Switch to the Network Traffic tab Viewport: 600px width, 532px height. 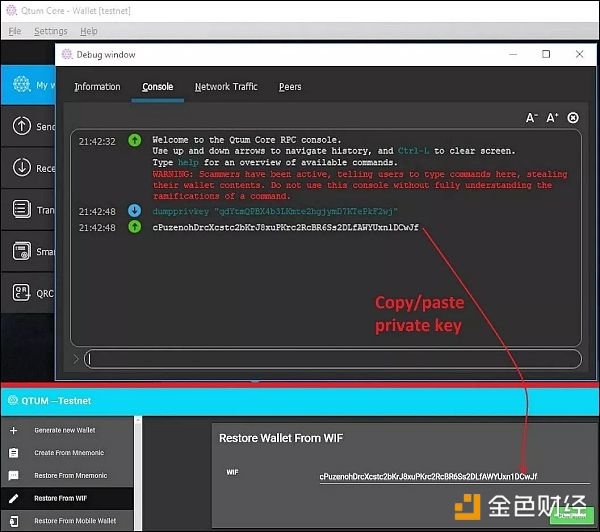[x=226, y=87]
